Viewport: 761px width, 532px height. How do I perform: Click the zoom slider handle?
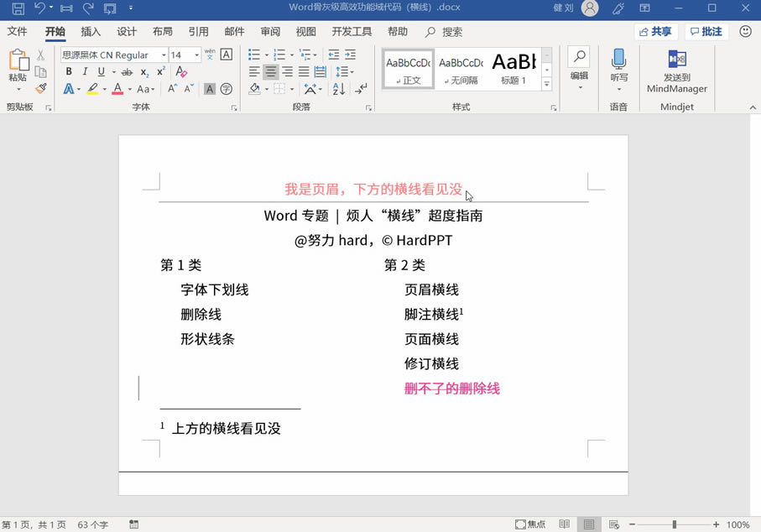coord(675,524)
